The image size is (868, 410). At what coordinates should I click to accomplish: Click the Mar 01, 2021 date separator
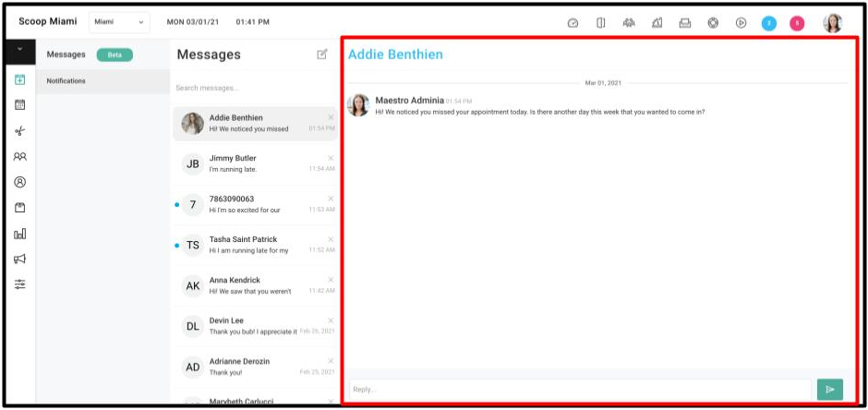coord(603,83)
